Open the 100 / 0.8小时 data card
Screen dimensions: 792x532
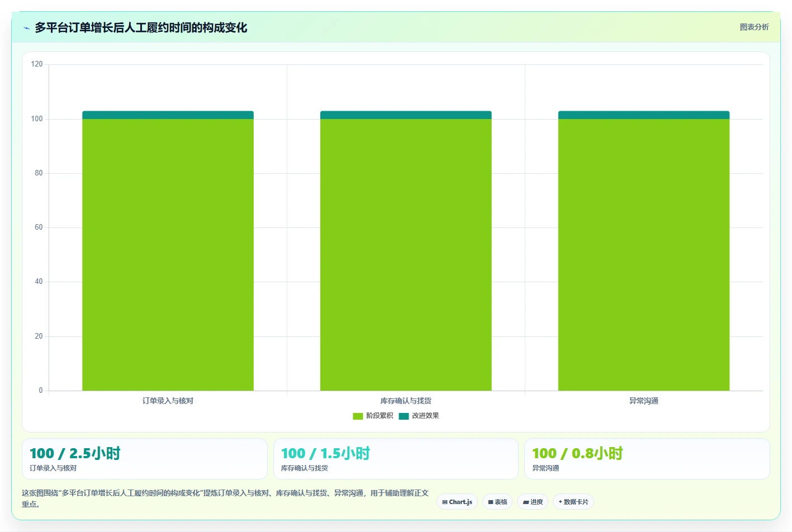(647, 459)
